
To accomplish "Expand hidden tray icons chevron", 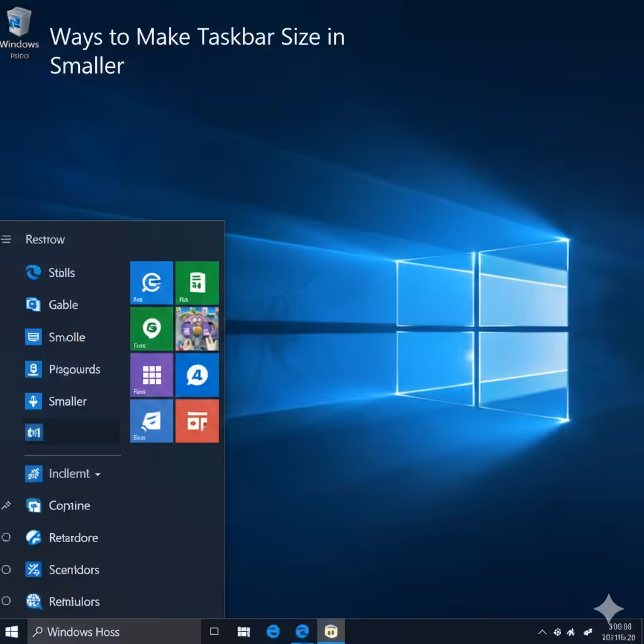I will click(x=542, y=632).
